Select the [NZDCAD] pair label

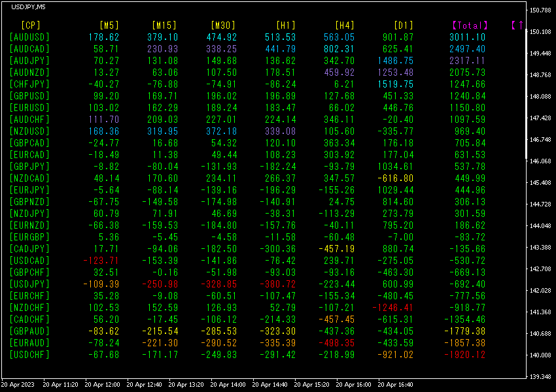29,178
